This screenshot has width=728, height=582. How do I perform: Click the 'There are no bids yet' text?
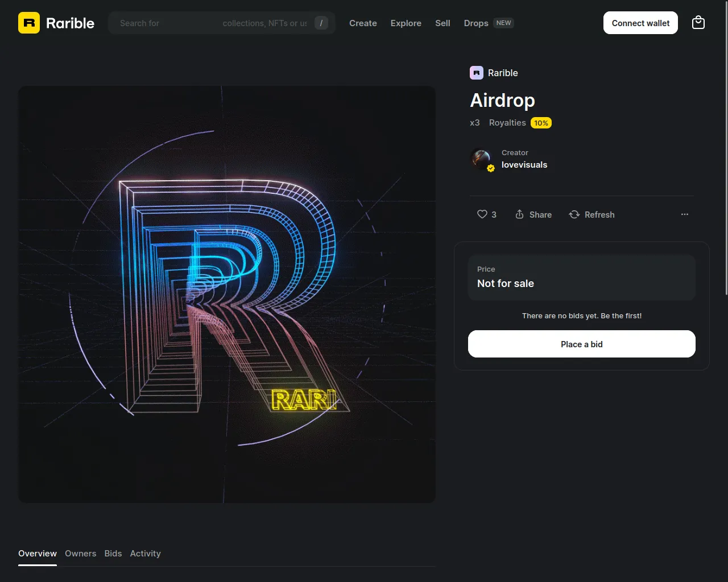pos(582,315)
